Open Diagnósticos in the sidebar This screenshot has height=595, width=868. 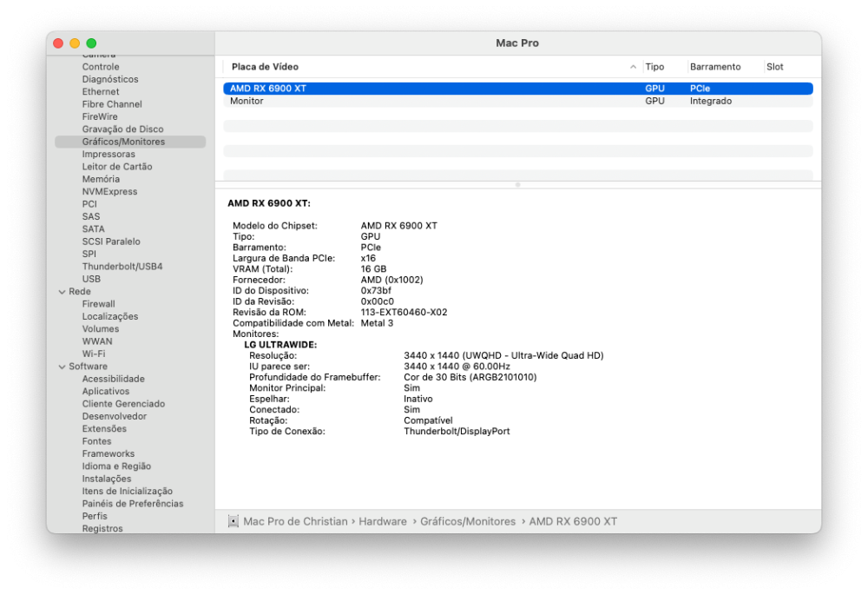click(110, 79)
